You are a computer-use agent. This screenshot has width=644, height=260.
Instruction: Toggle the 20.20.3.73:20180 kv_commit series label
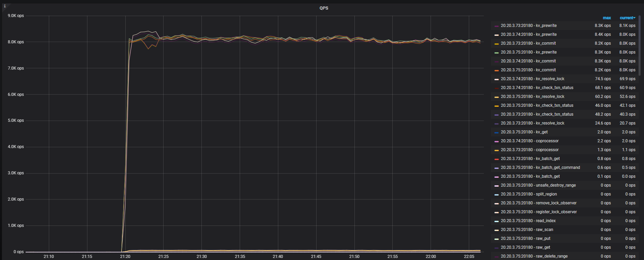528,43
